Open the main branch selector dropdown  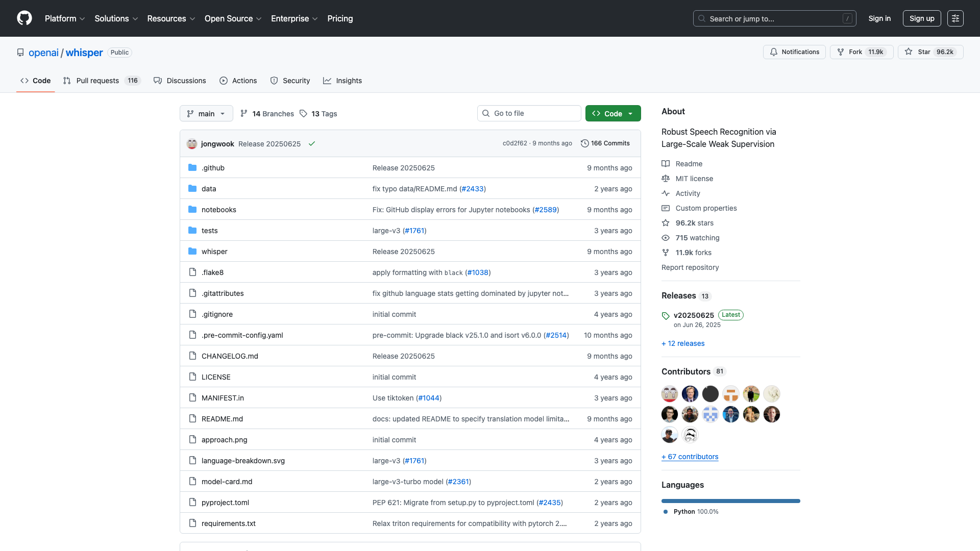[206, 113]
